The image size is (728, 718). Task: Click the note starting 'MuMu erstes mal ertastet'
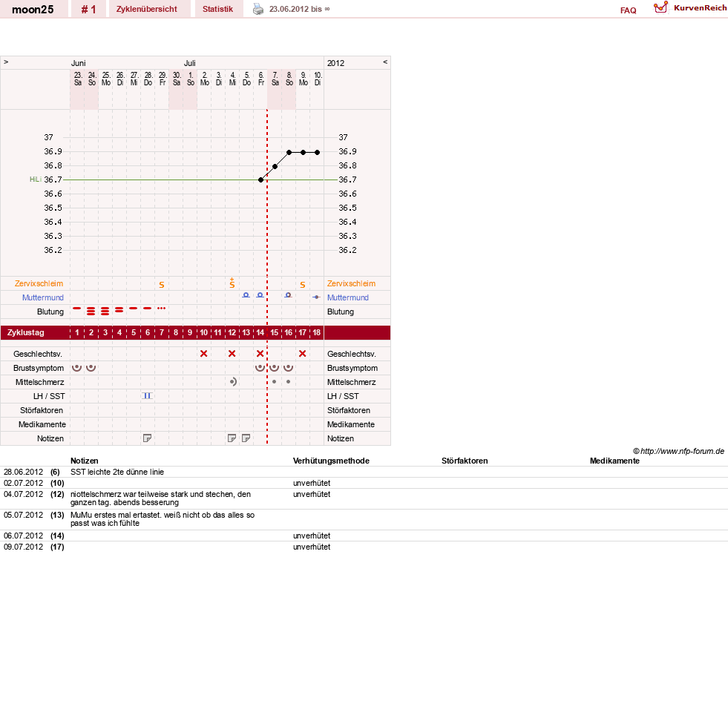163,519
